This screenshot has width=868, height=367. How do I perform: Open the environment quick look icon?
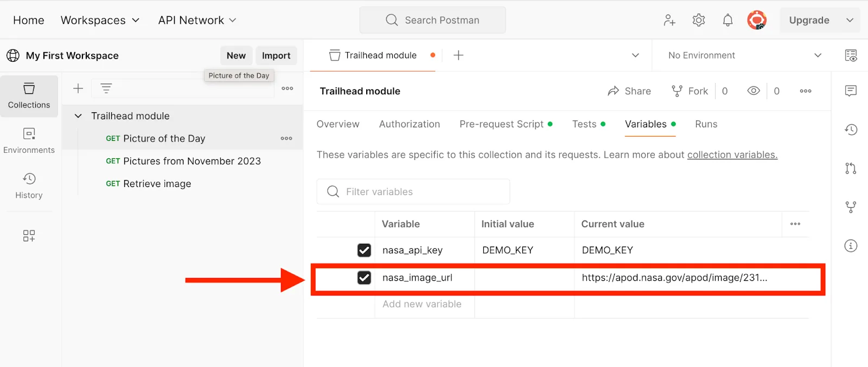pyautogui.click(x=851, y=55)
